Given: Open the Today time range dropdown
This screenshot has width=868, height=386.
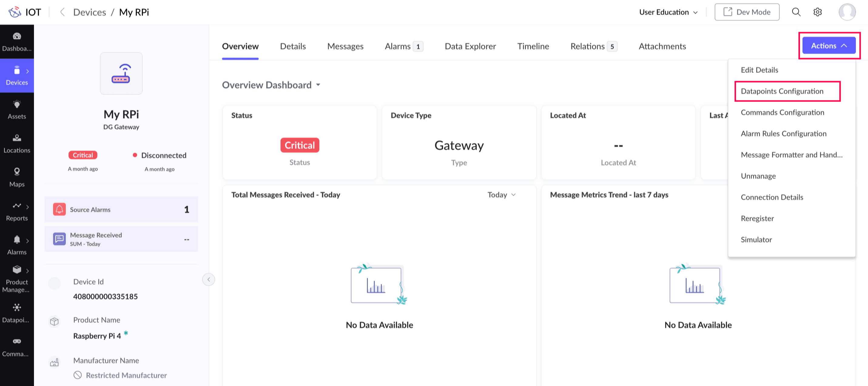Looking at the screenshot, I should (501, 195).
